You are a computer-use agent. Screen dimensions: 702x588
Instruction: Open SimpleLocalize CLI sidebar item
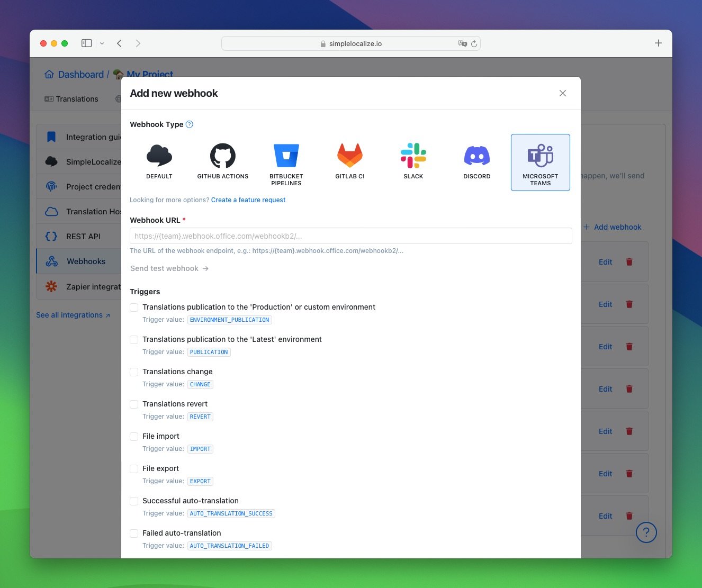click(x=79, y=162)
